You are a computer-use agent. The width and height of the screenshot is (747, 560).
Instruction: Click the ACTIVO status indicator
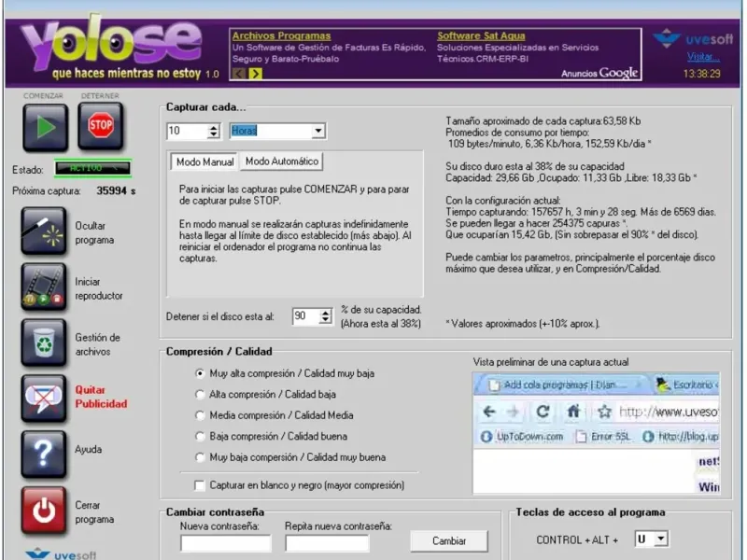(92, 168)
